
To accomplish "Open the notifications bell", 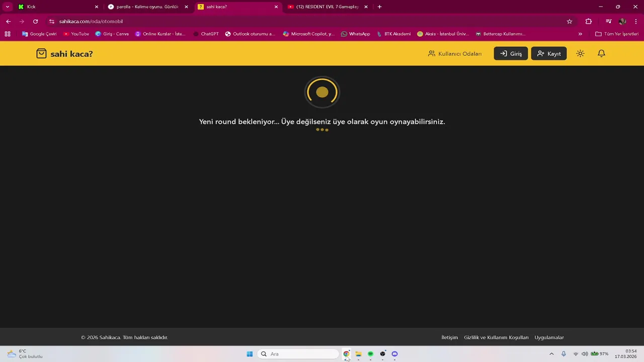I will click(601, 54).
